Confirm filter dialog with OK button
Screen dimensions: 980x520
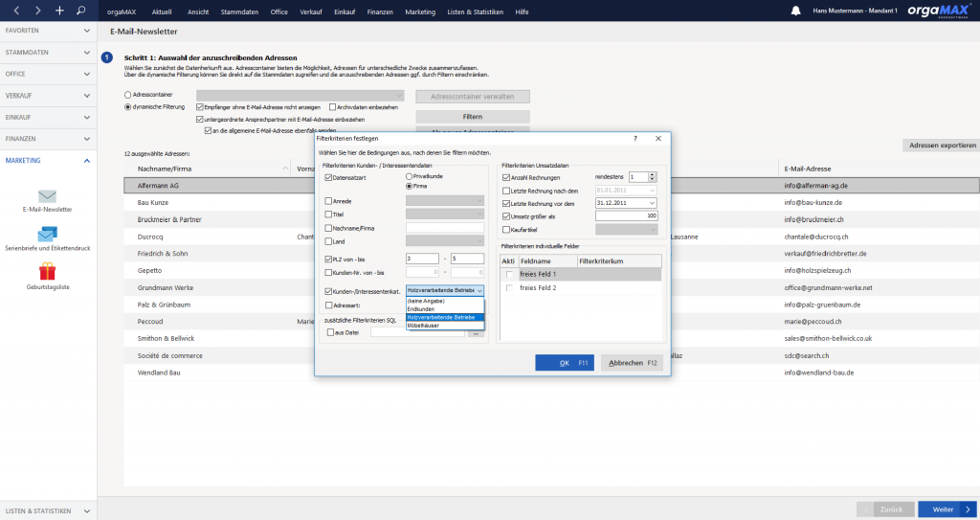click(x=565, y=363)
